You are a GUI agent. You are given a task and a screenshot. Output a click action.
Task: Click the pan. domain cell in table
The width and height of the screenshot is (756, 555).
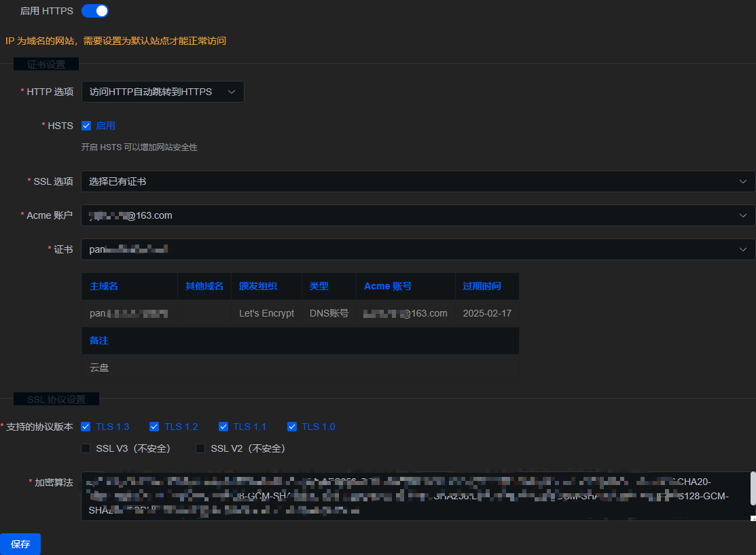(129, 313)
